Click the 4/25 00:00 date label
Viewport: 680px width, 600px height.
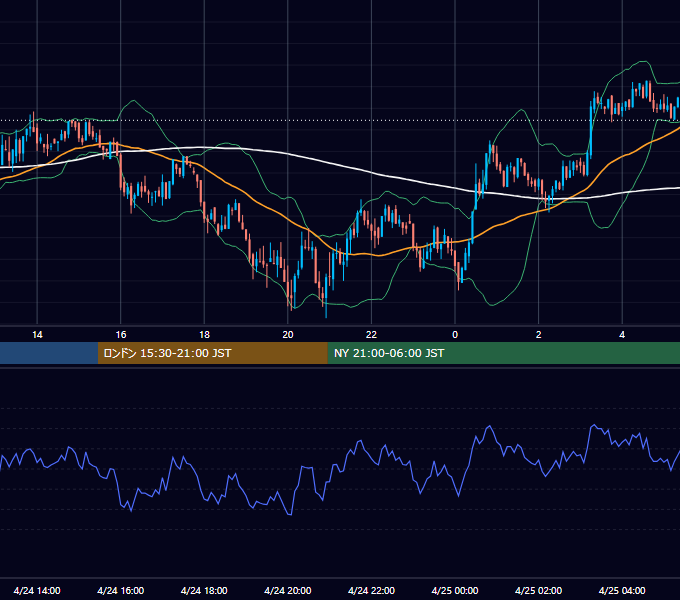(455, 590)
